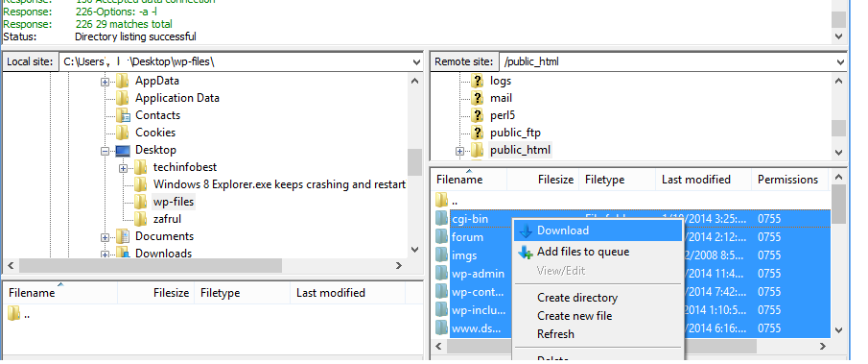Click the remote list scroll-right arrow
The height and width of the screenshot is (364, 868).
coord(823,347)
